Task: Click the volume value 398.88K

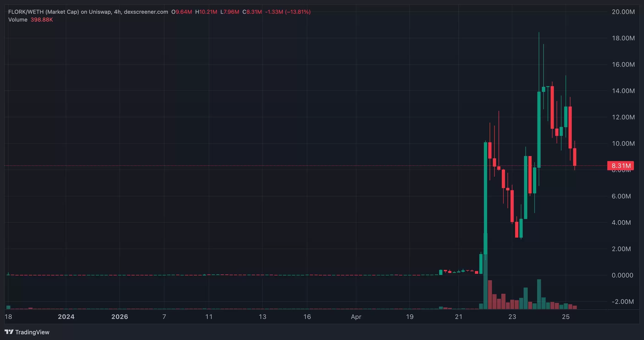Action: click(x=42, y=19)
